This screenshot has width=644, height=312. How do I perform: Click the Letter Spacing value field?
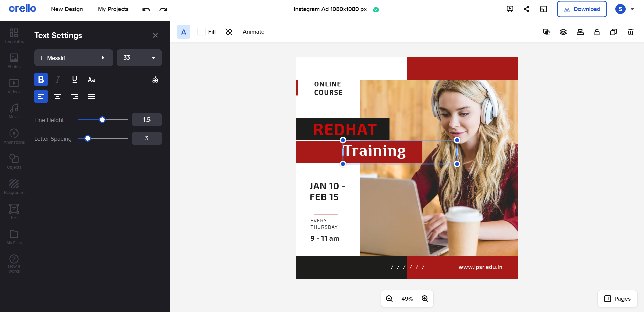click(147, 138)
